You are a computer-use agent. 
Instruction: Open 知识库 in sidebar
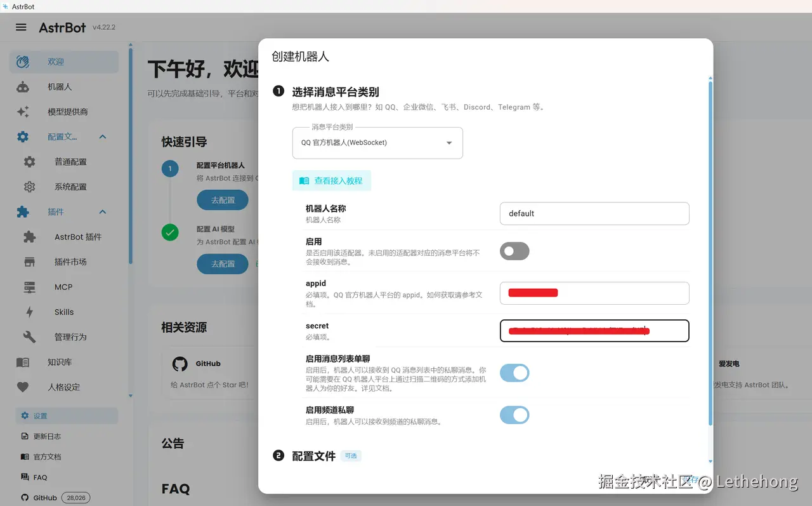point(64,362)
